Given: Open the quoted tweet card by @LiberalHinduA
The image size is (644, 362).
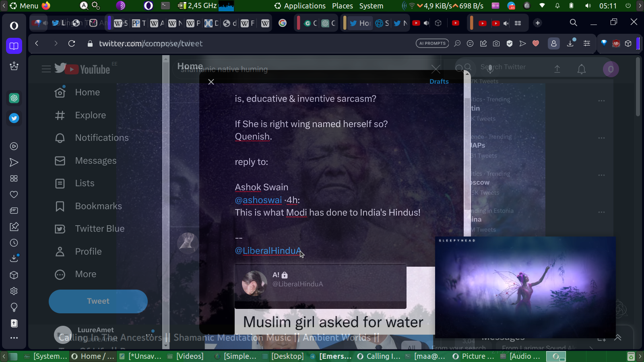Looking at the screenshot, I should (320, 286).
